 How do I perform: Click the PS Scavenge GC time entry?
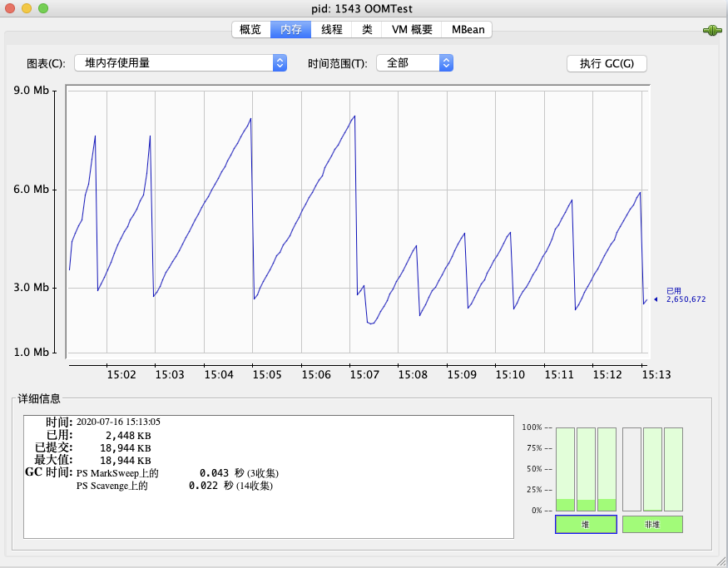[175, 486]
